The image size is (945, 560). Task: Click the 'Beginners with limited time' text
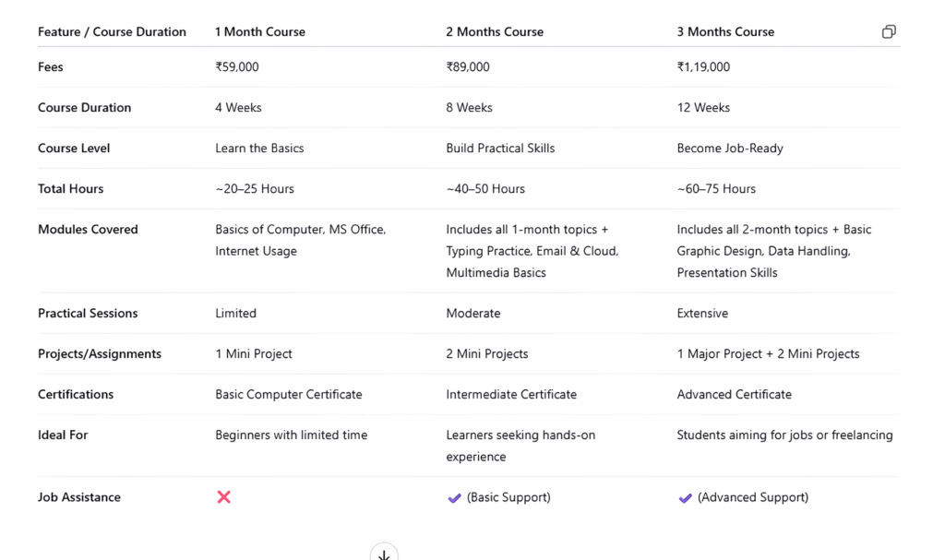pyautogui.click(x=291, y=435)
